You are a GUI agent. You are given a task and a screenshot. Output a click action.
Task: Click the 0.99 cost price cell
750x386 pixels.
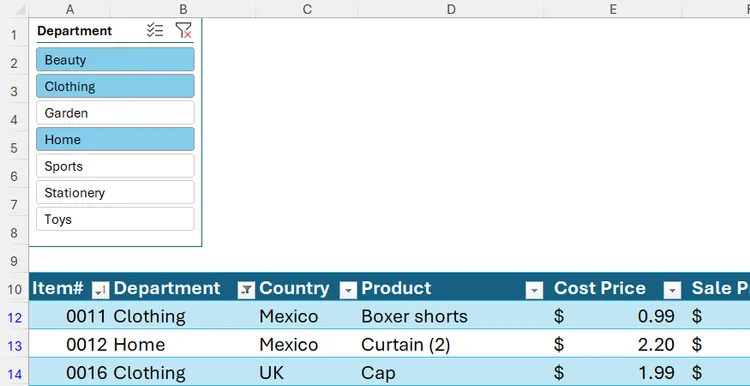[x=613, y=316]
